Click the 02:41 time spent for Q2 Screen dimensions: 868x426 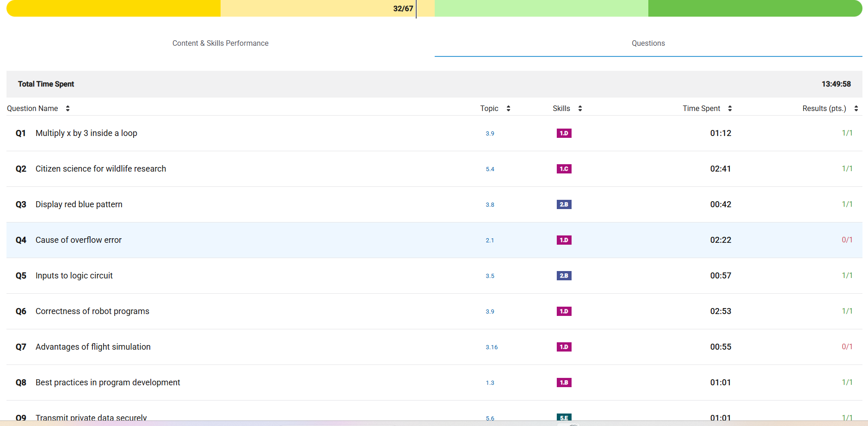720,169
